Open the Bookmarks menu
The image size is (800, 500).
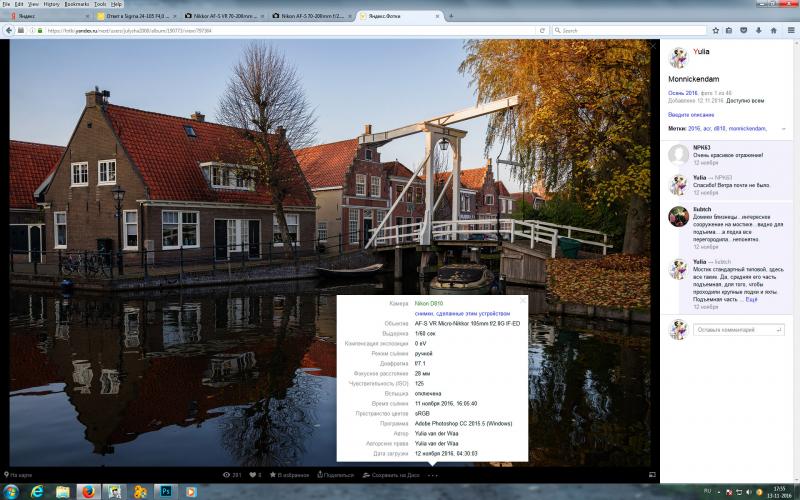click(x=77, y=4)
